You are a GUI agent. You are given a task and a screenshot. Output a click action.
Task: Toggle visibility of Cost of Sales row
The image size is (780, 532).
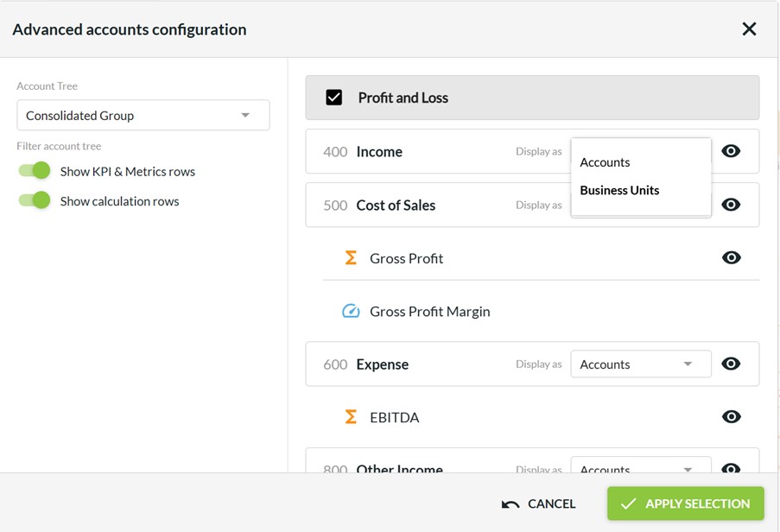(x=731, y=205)
